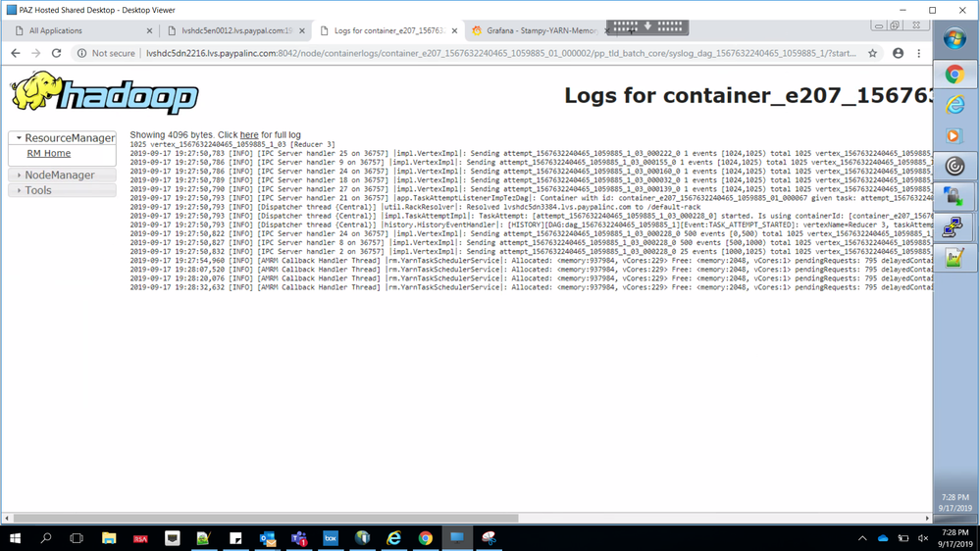Select 'Showing 4096 bytes' text

(x=172, y=135)
